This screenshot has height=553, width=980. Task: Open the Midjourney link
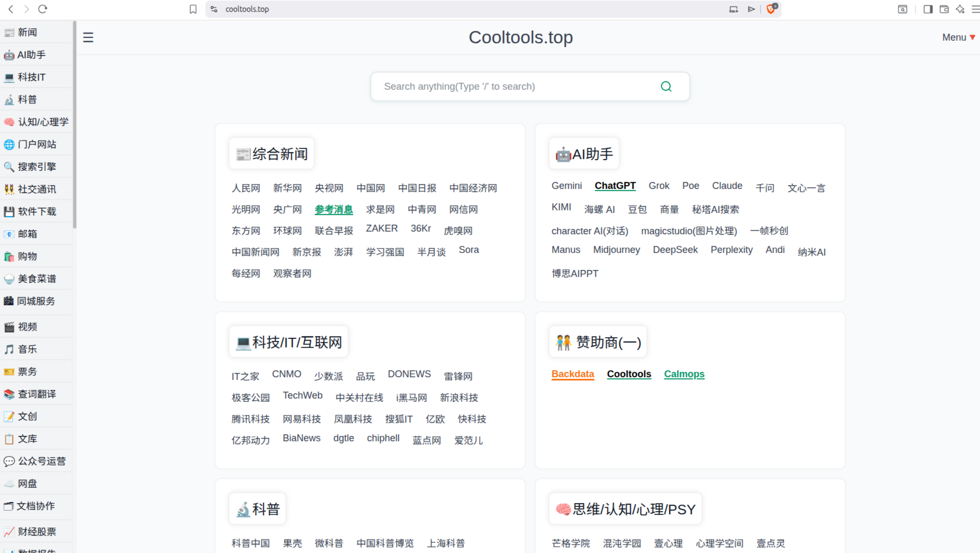point(616,250)
